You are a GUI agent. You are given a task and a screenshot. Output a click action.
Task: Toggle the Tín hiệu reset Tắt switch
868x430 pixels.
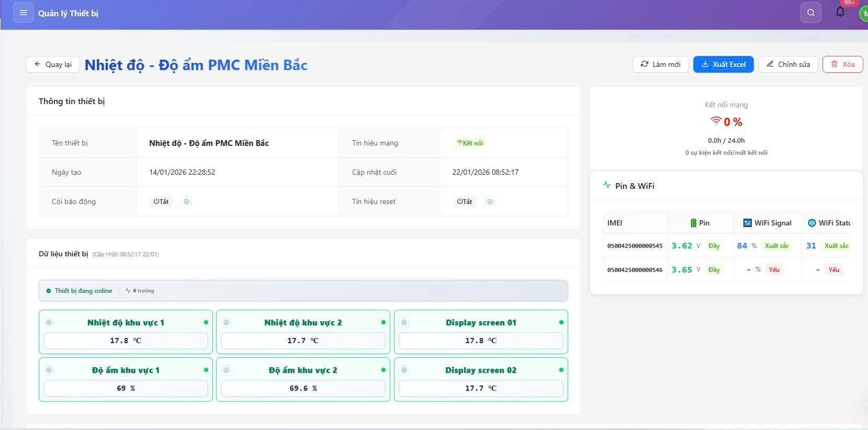tap(465, 201)
